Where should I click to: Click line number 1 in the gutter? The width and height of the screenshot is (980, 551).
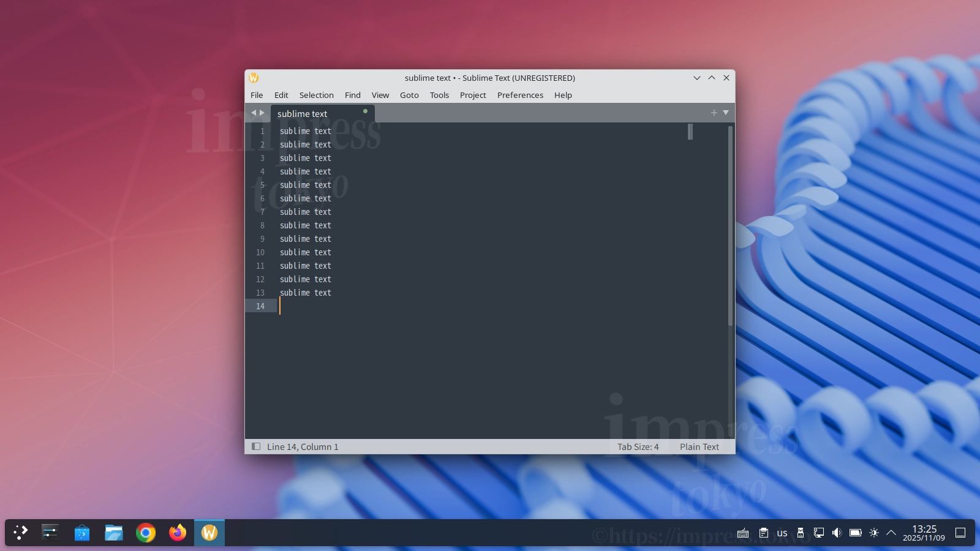tap(262, 131)
